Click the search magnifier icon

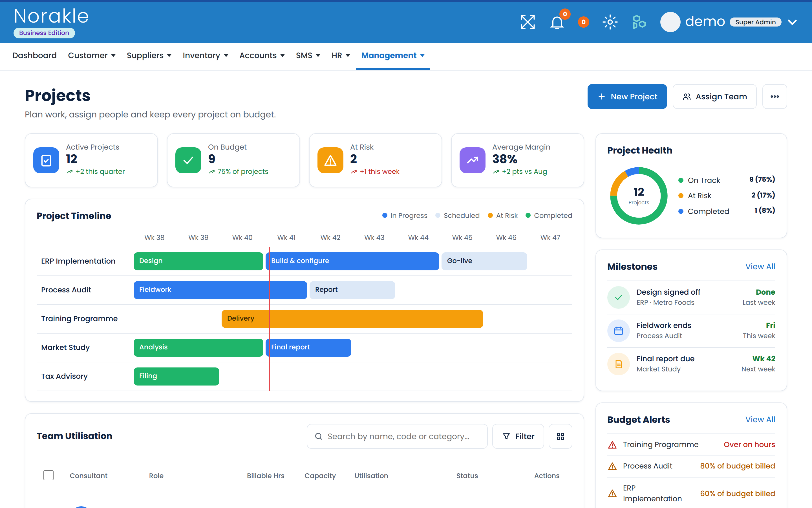click(x=318, y=436)
